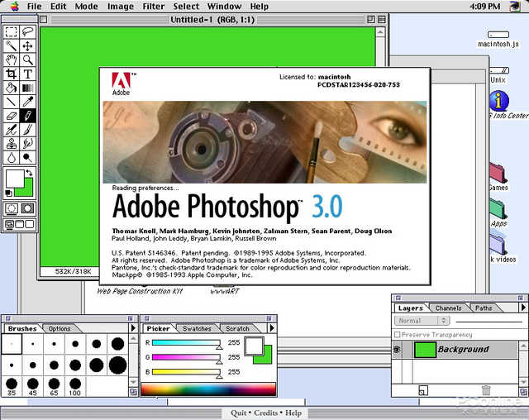Select the Type tool
Viewport: 529px width, 420px height.
pyautogui.click(x=27, y=74)
